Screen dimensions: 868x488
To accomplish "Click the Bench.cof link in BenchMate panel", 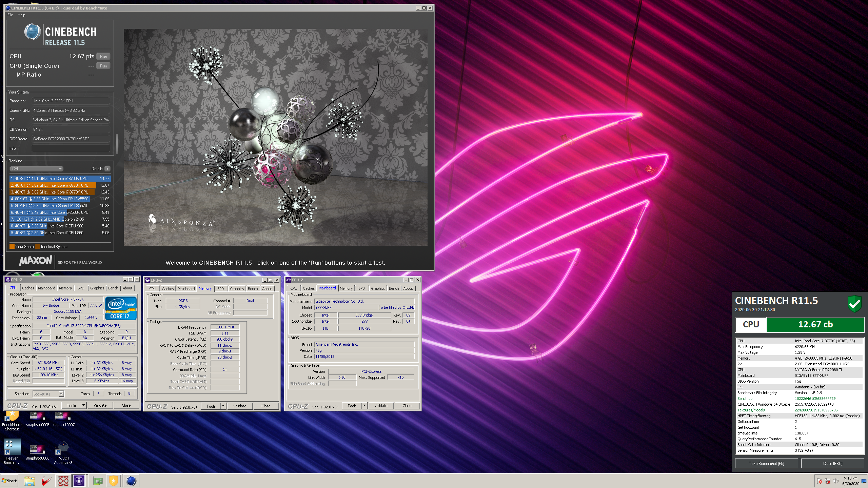I will 745,399.
